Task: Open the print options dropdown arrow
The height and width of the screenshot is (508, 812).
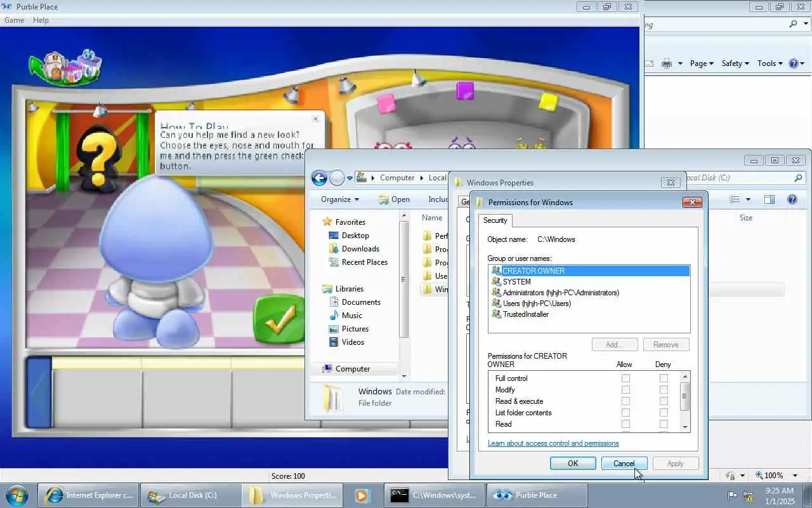Action: (x=680, y=63)
